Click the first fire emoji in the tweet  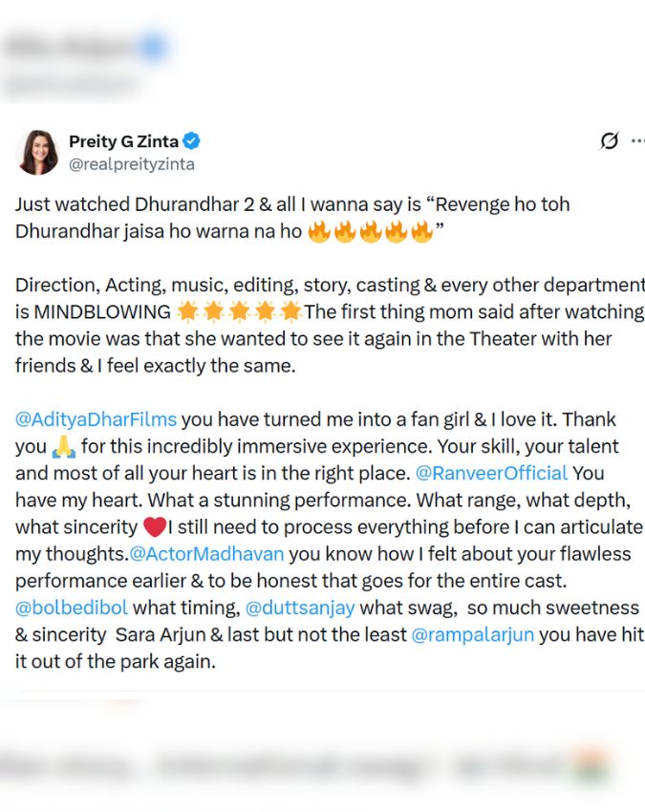[x=319, y=231]
